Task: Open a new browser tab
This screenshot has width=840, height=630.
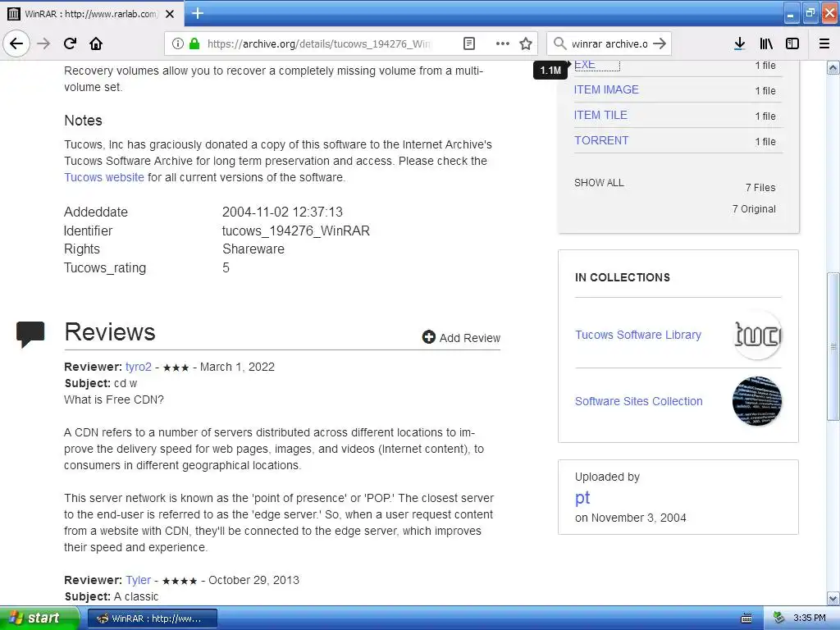Action: (197, 13)
